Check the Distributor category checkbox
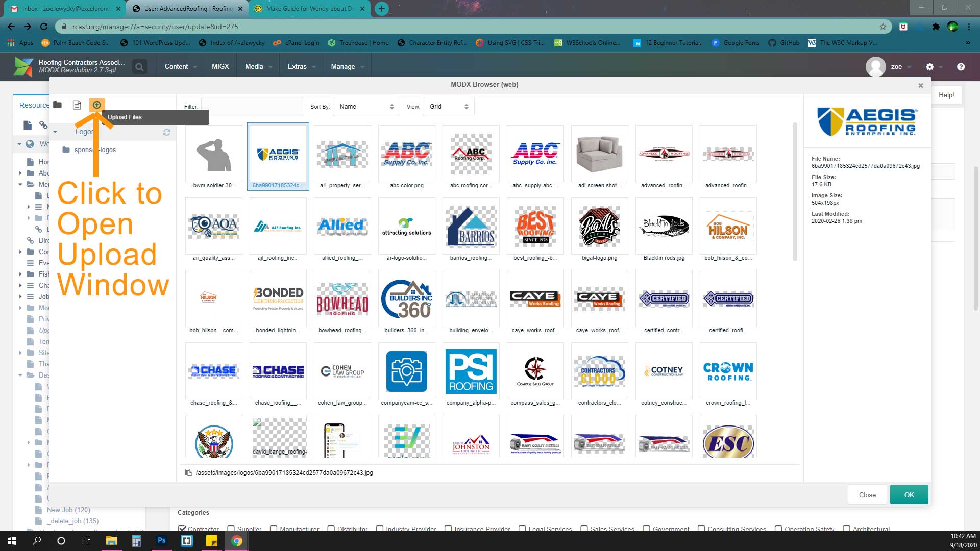 331,529
